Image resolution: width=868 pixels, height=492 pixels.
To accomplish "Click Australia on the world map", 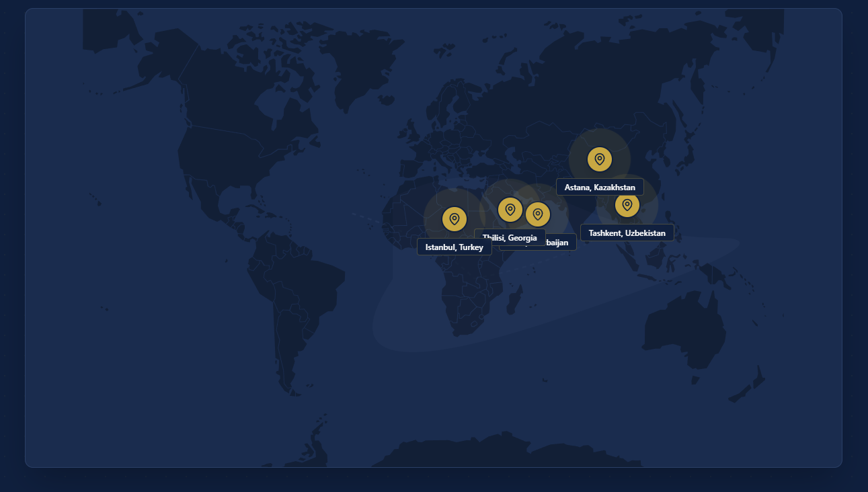I will click(x=682, y=329).
